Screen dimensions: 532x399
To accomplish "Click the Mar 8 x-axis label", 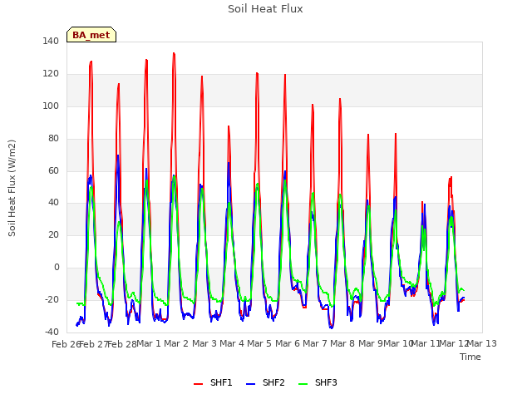I will [342, 343].
